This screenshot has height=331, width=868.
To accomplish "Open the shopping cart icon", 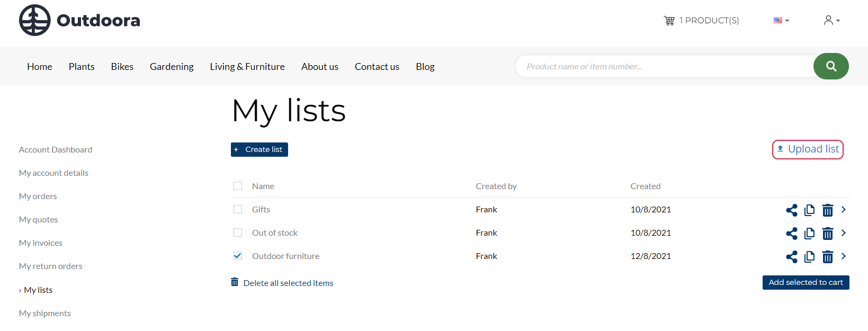I will click(x=669, y=21).
